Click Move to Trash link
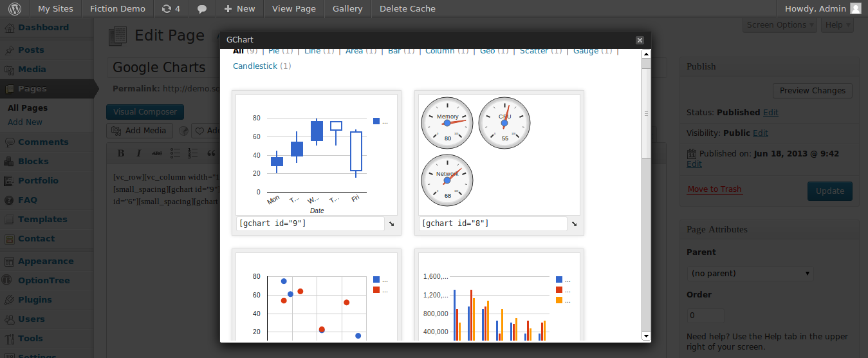This screenshot has height=358, width=868. pos(714,189)
